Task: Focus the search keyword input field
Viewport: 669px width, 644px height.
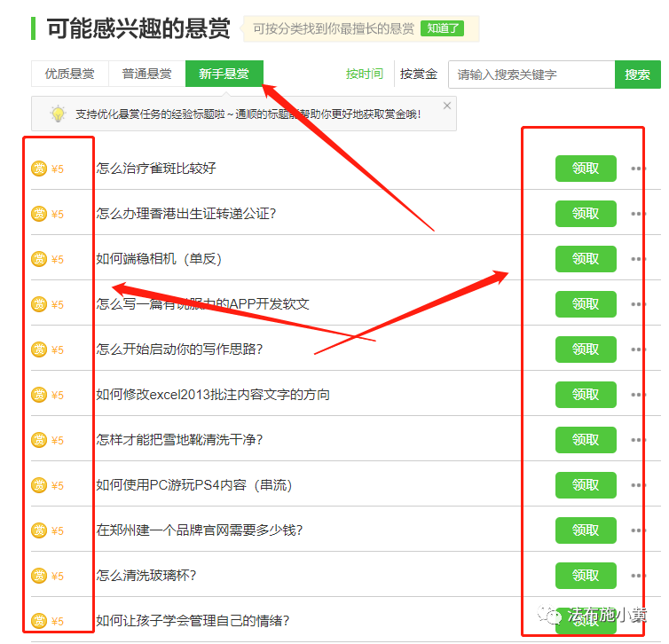Action: 531,75
